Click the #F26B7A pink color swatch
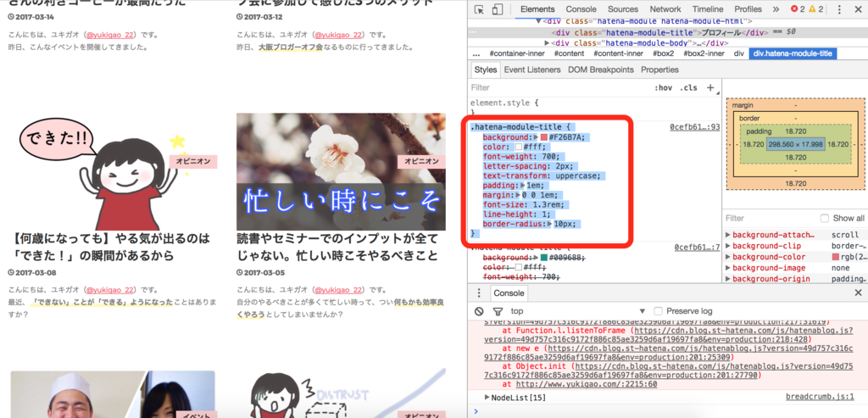The image size is (868, 418). [x=543, y=137]
